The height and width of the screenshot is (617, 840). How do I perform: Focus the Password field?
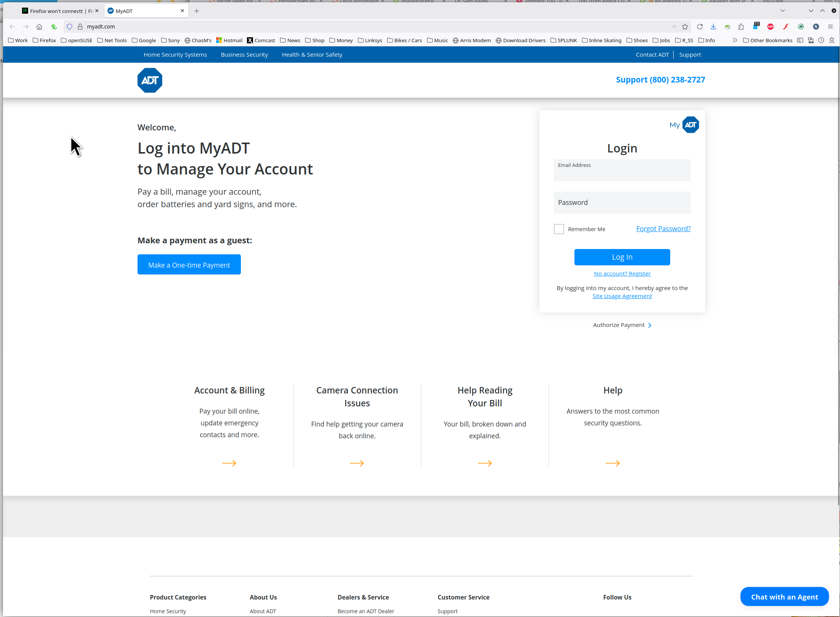[x=622, y=203]
